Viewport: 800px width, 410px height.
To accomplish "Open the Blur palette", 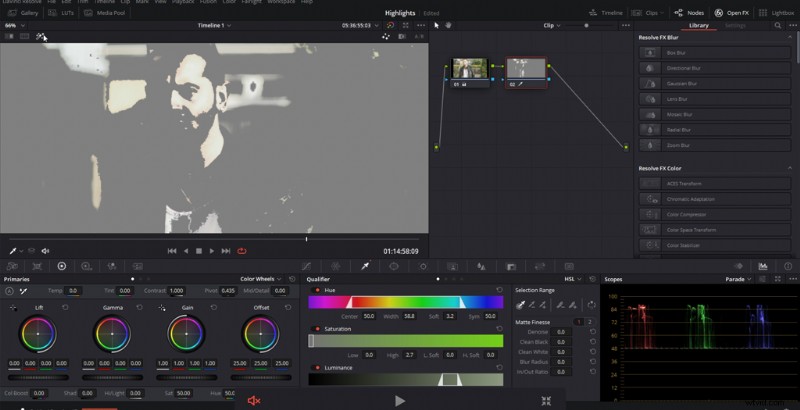I will 481,266.
